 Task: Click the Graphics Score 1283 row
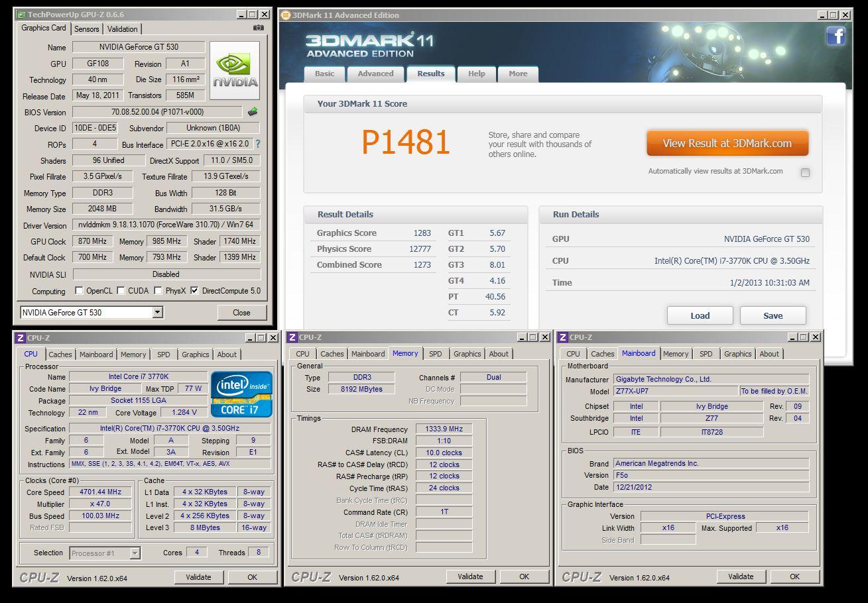[374, 233]
